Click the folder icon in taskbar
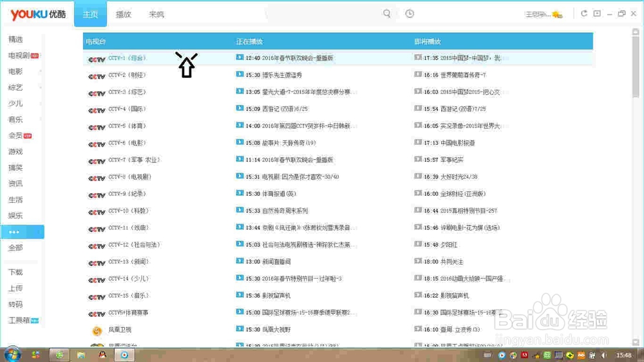This screenshot has width=644, height=362. point(81,355)
